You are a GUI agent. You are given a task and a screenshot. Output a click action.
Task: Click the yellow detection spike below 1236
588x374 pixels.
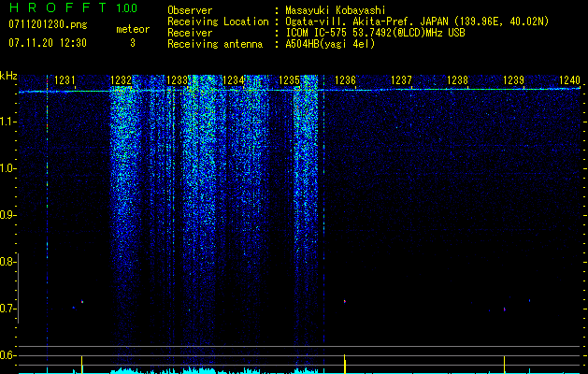[x=345, y=364]
